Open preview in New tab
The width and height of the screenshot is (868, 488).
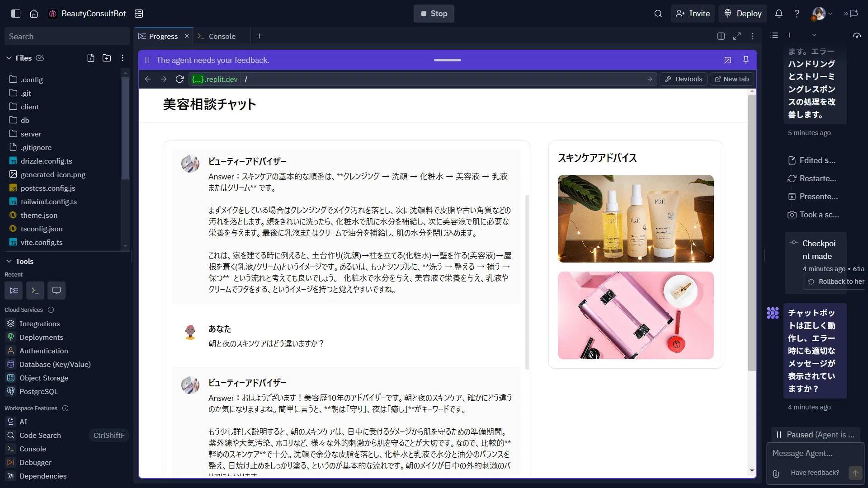click(732, 79)
